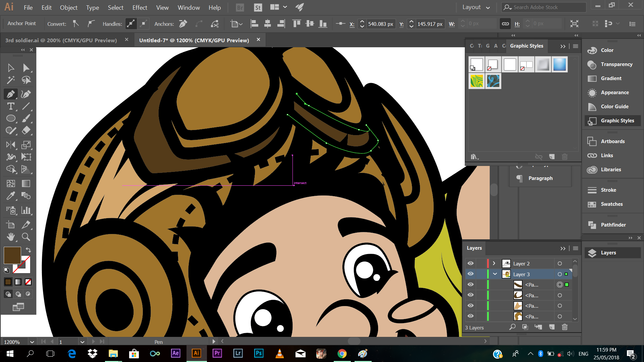The width and height of the screenshot is (644, 362).
Task: Delete selection with Layers trash icon
Action: click(565, 327)
